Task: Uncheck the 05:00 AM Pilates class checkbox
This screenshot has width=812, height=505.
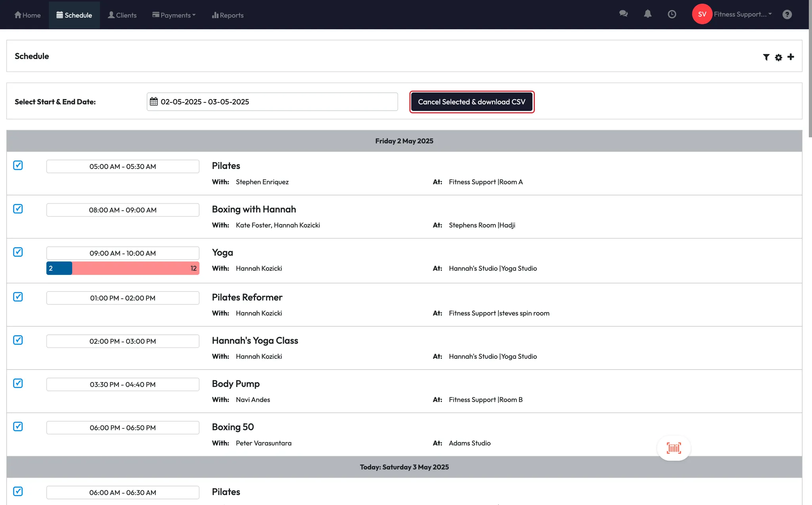Action: [x=18, y=165]
